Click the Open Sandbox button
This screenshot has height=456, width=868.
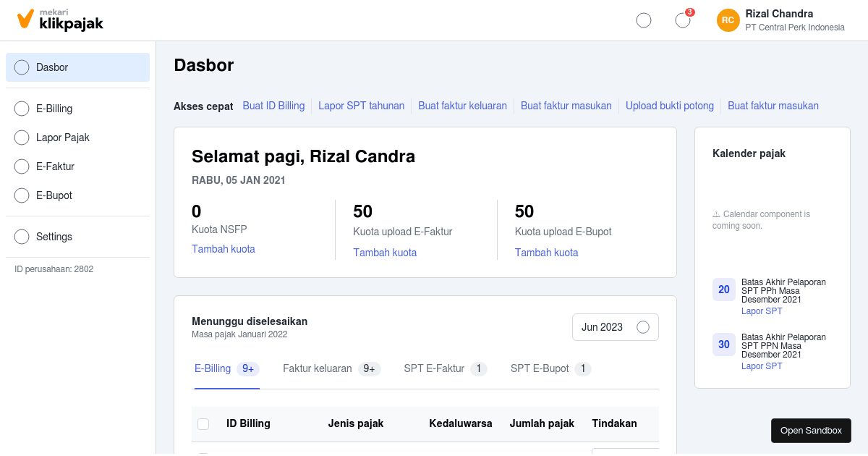coord(811,430)
